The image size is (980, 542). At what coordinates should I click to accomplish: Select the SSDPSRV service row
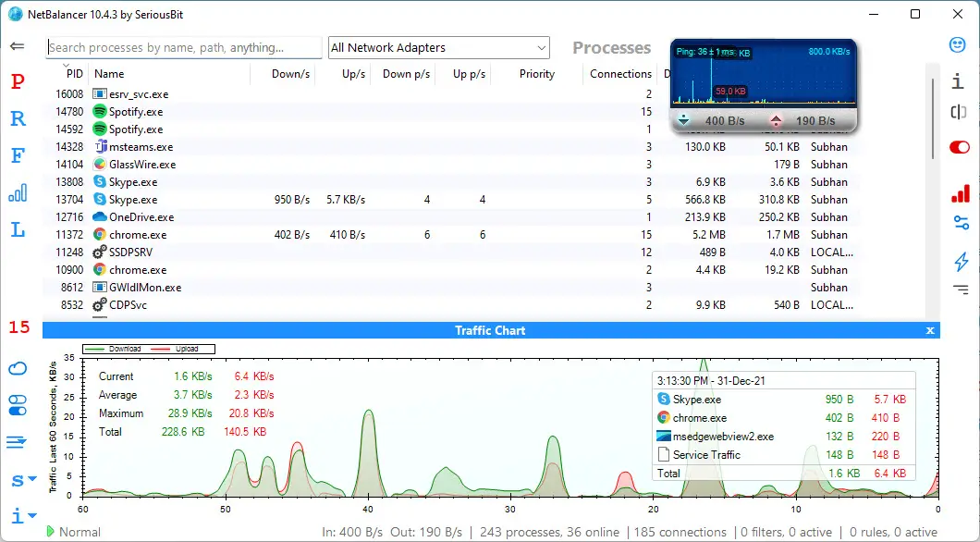click(453, 252)
